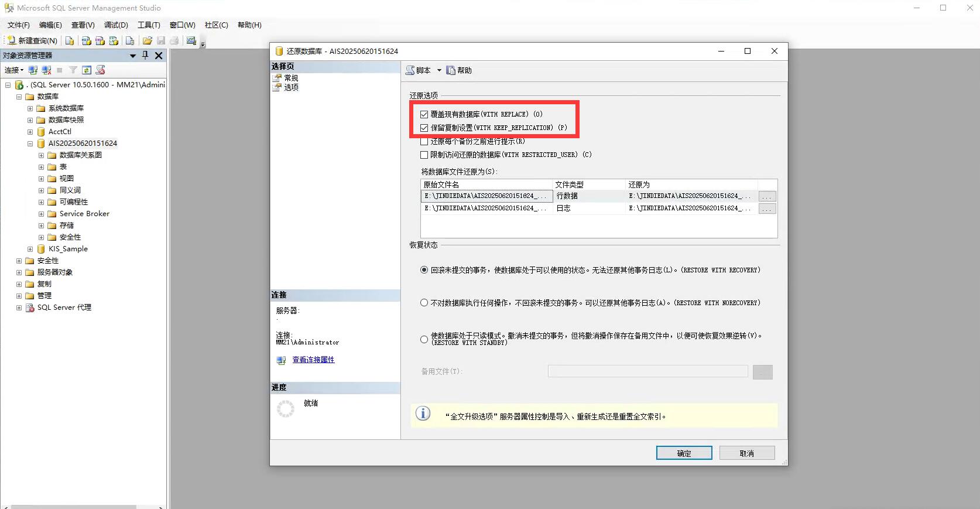The height and width of the screenshot is (509, 980).
Task: Expand the 系统数据库 tree node
Action: coord(30,108)
